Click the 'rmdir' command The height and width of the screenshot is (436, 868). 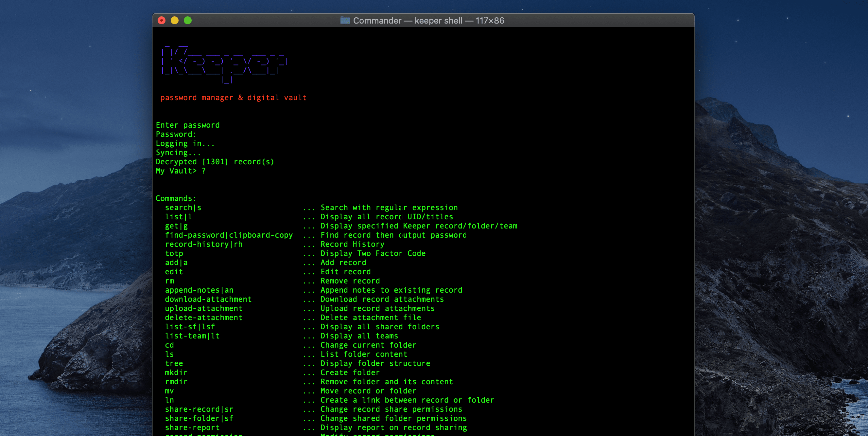tap(176, 382)
